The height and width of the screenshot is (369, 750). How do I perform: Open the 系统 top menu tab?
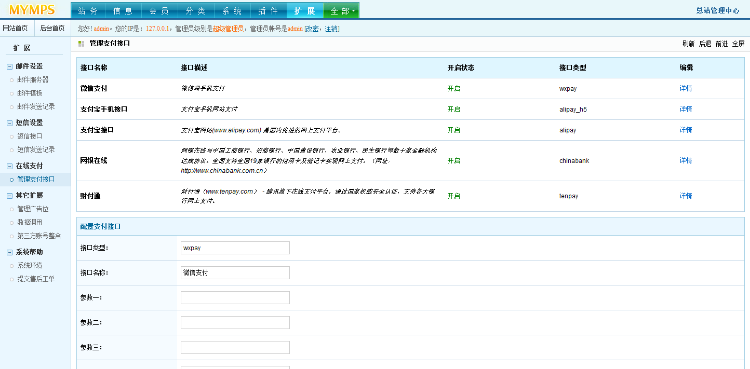232,11
